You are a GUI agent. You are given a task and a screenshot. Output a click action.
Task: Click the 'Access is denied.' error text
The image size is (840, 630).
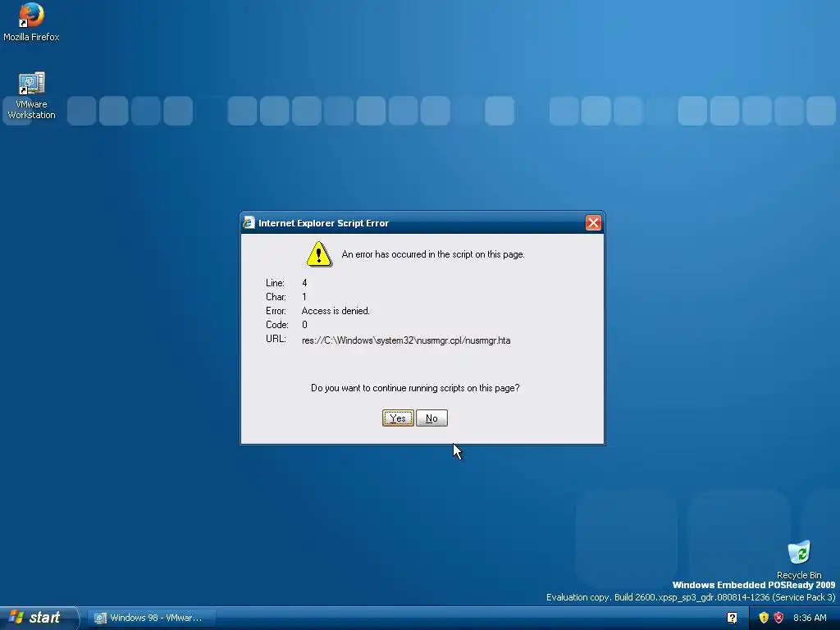[x=336, y=311]
